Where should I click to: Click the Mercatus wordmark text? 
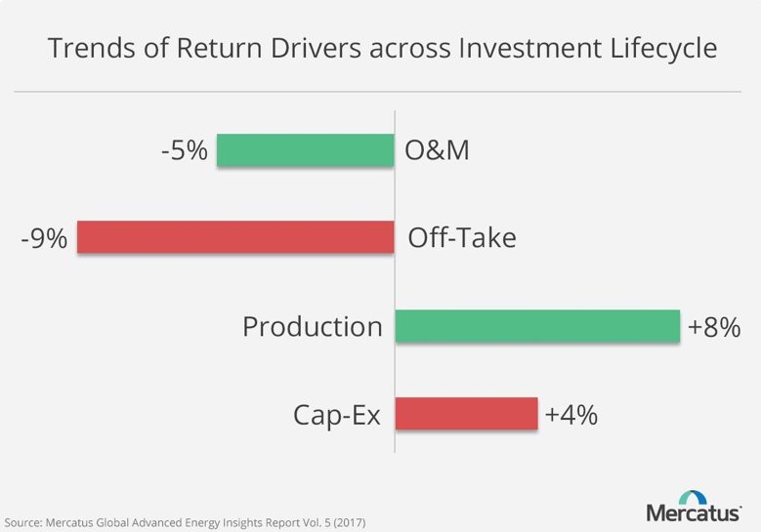click(x=693, y=512)
